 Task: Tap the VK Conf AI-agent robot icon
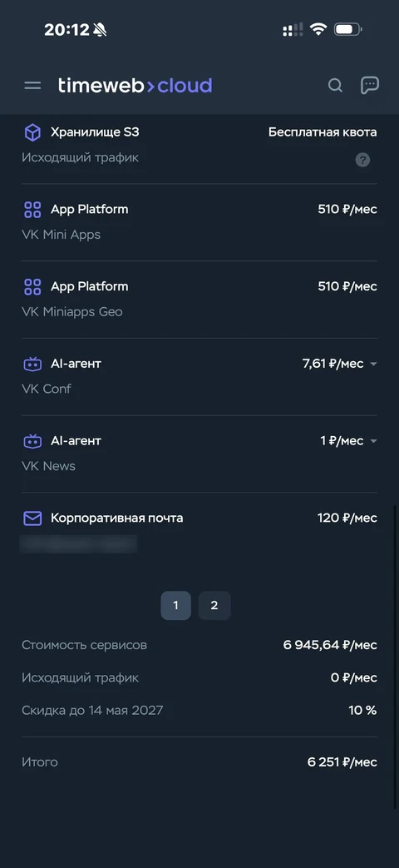tap(32, 365)
